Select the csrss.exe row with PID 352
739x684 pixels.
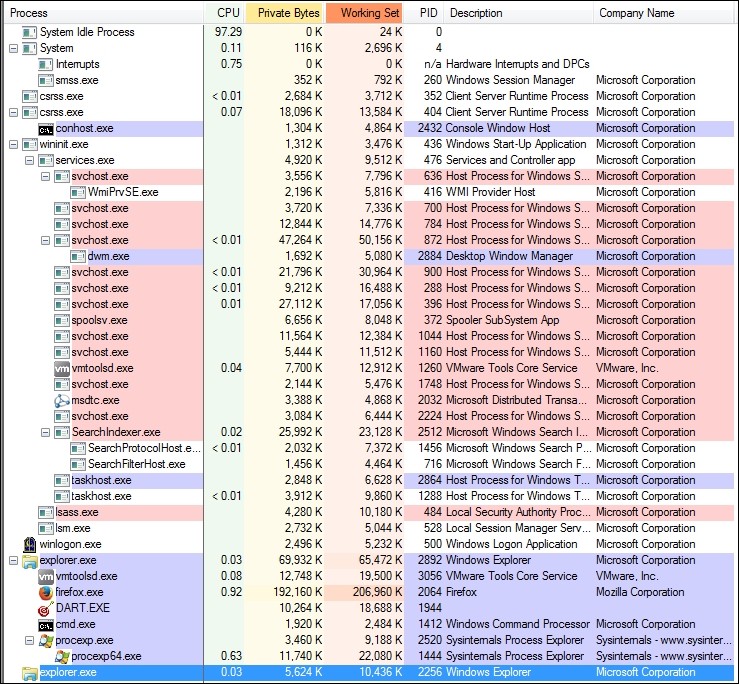pos(370,97)
